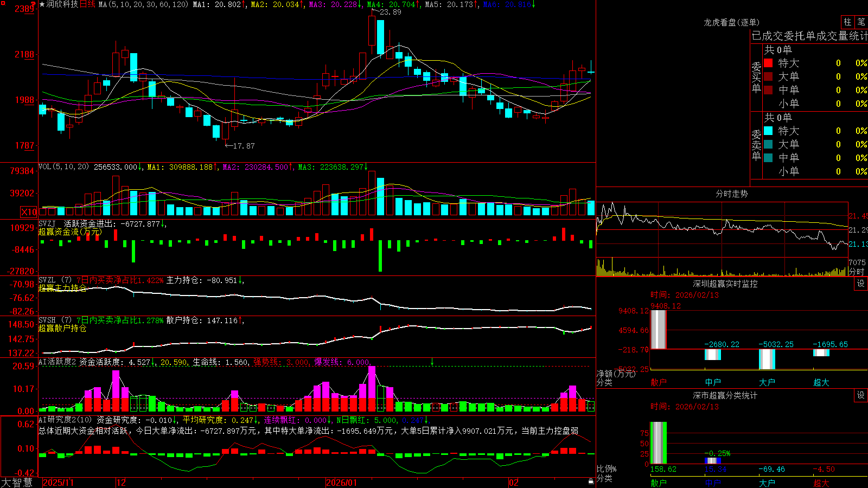
Task: Click the lock icon at the chart's bottom-right
Action: pos(591,481)
